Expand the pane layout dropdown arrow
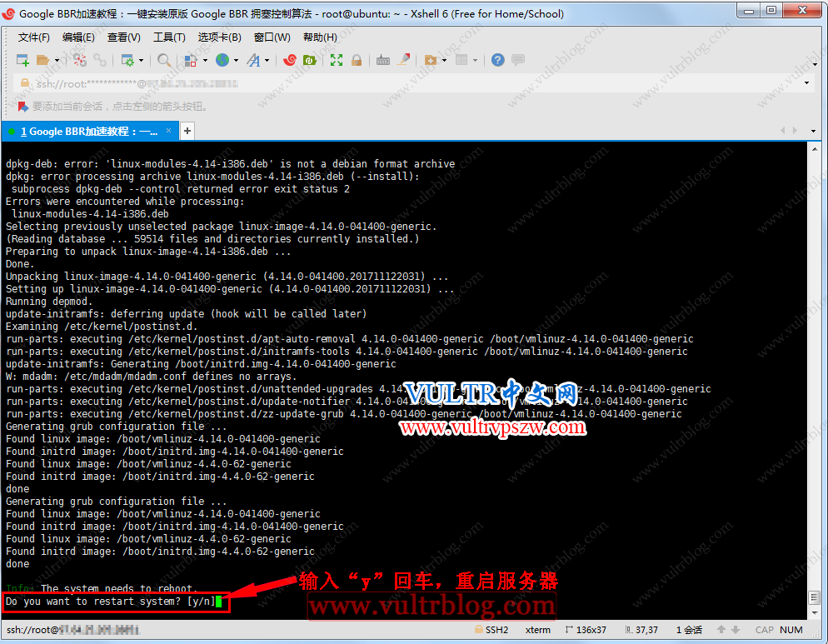The height and width of the screenshot is (644, 828). pos(476,61)
